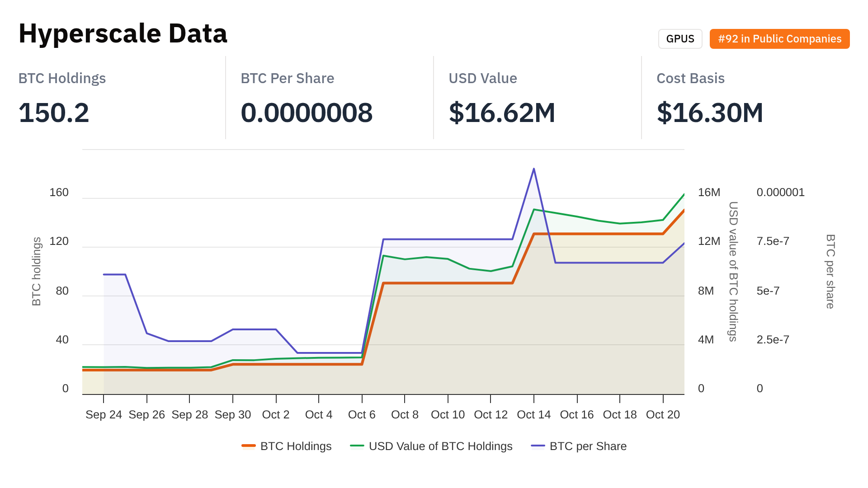
Task: Click the Oct 6 x-axis date label
Action: pos(362,414)
